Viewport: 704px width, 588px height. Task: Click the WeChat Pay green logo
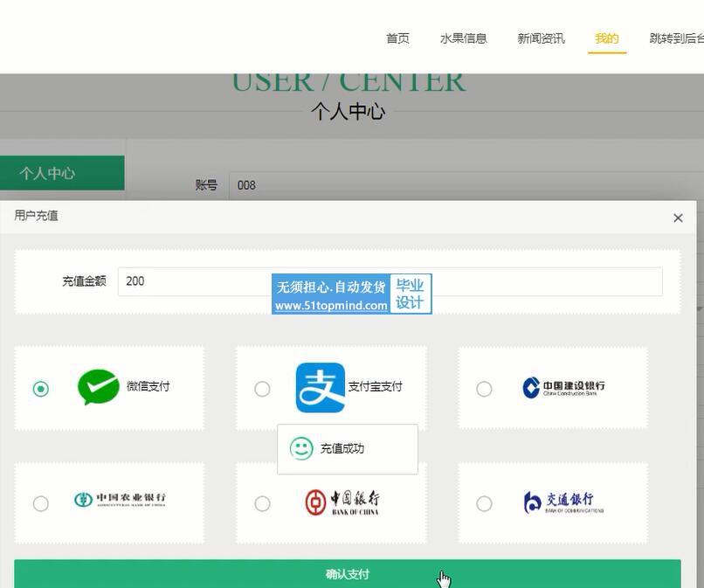point(99,387)
